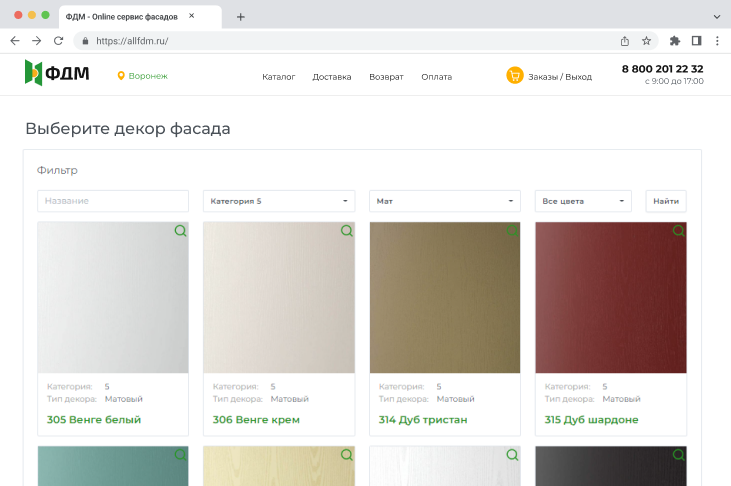Go to the Доставка page

[x=332, y=77]
